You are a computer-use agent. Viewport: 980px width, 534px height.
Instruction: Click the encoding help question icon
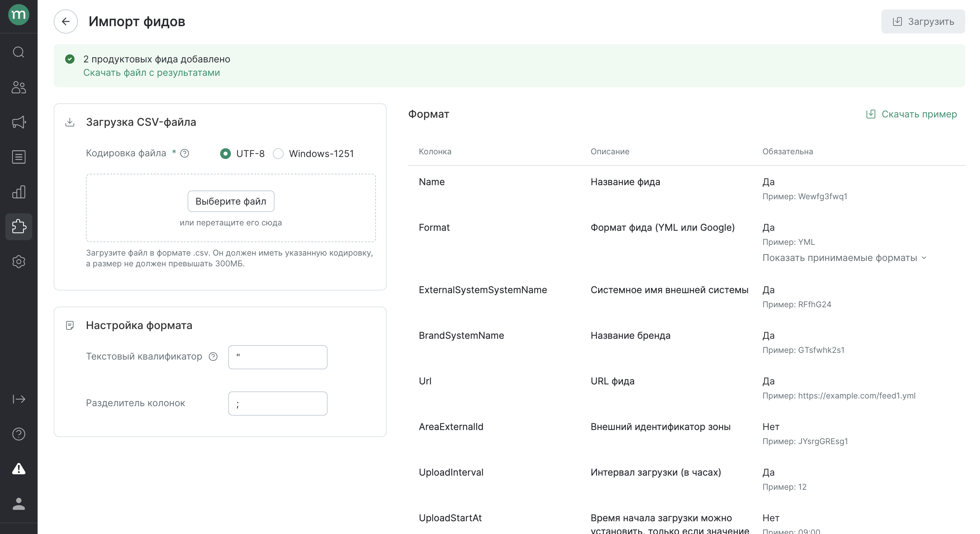click(185, 153)
